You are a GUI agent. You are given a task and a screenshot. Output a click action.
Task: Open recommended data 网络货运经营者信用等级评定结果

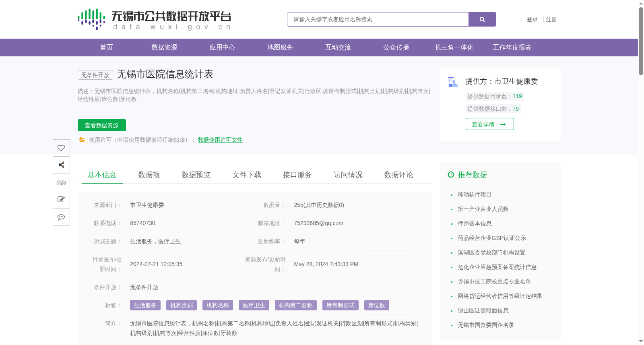[x=500, y=296]
